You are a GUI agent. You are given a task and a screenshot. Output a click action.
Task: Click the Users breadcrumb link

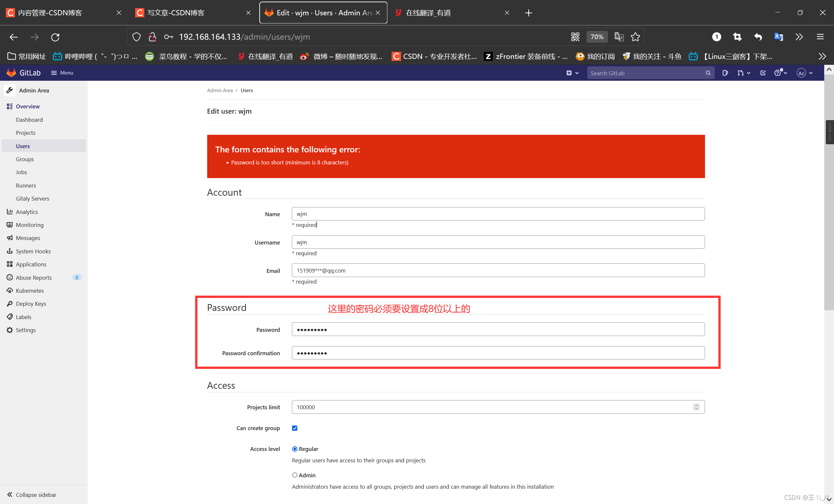(247, 91)
